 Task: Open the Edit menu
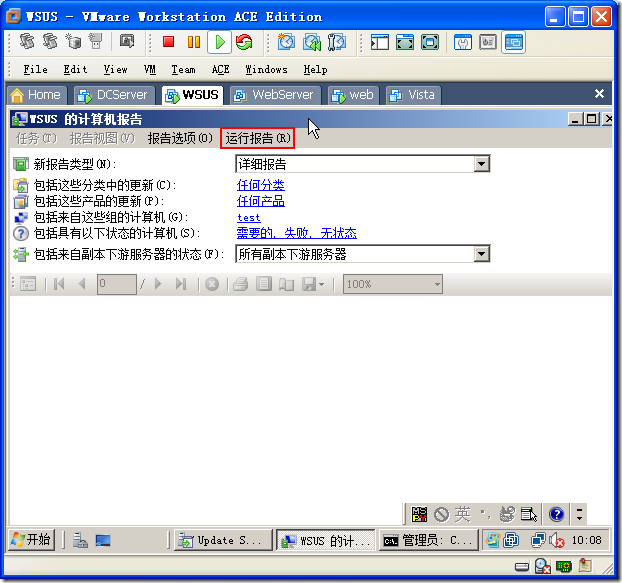75,70
